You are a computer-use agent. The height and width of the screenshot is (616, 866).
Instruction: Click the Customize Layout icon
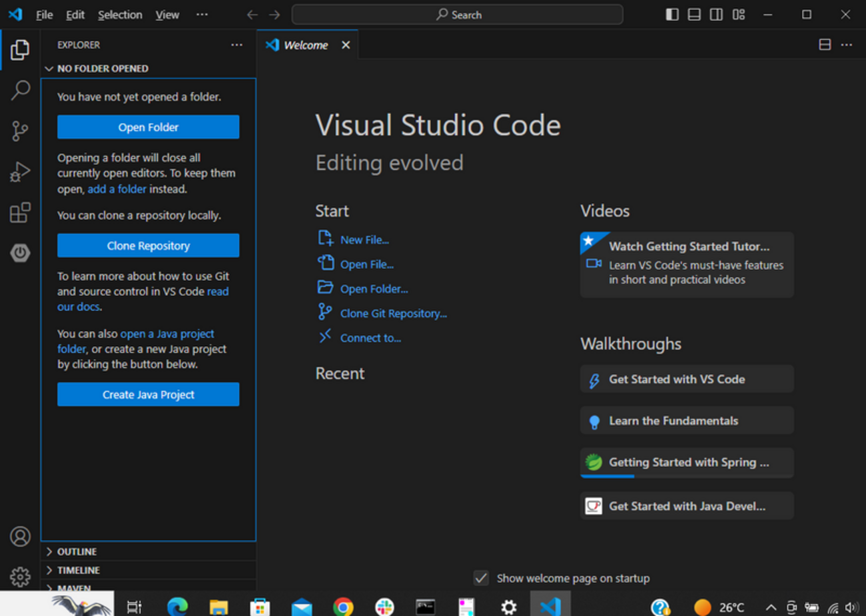pos(738,15)
